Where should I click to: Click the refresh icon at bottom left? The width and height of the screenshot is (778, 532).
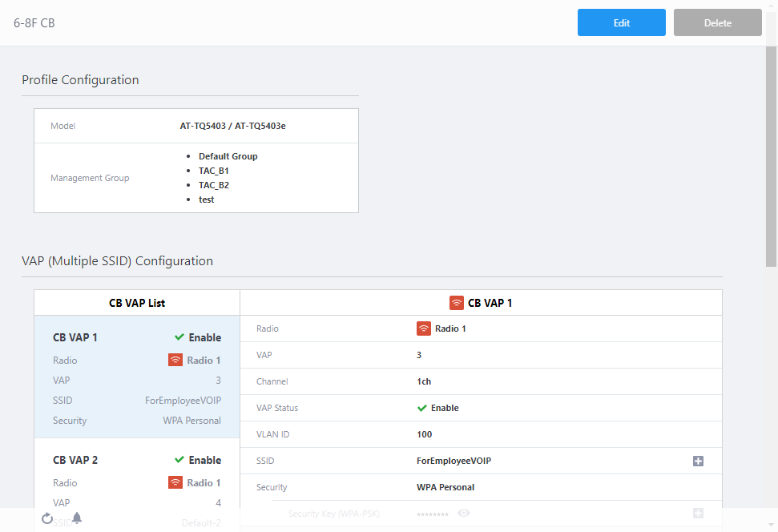coord(47,518)
